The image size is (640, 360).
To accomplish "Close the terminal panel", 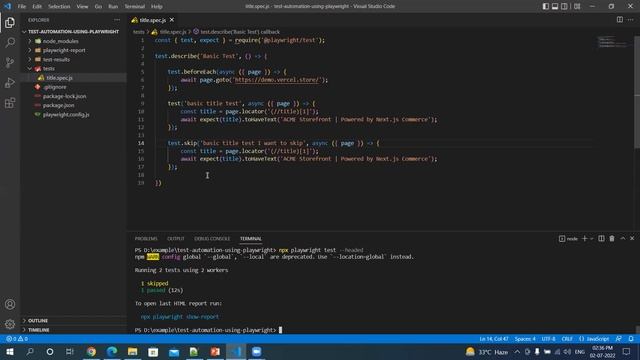I will tap(632, 238).
